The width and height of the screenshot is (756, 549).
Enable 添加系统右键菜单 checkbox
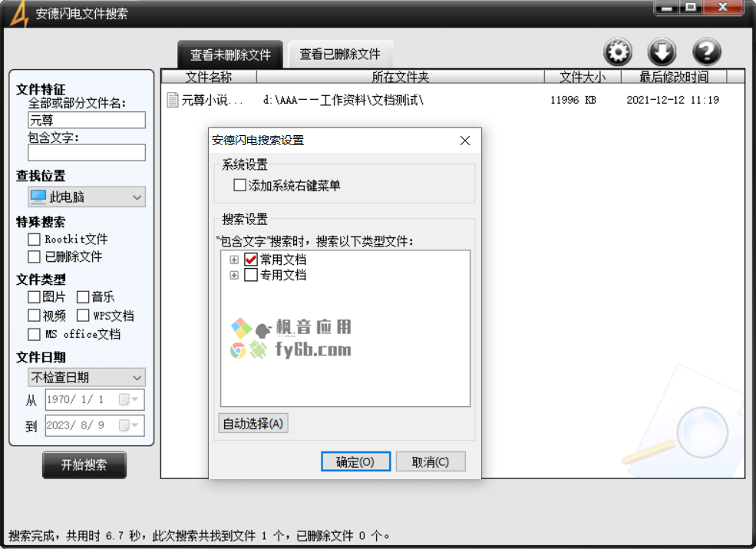(x=239, y=185)
